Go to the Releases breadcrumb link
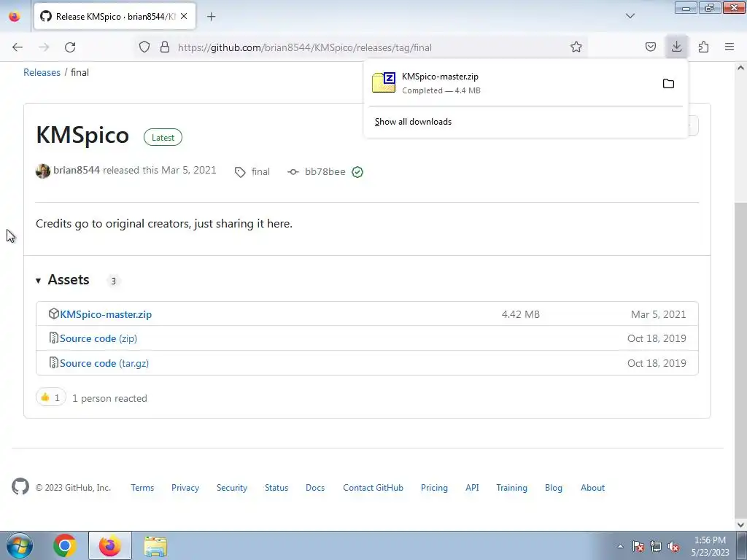The height and width of the screenshot is (560, 747). point(42,72)
